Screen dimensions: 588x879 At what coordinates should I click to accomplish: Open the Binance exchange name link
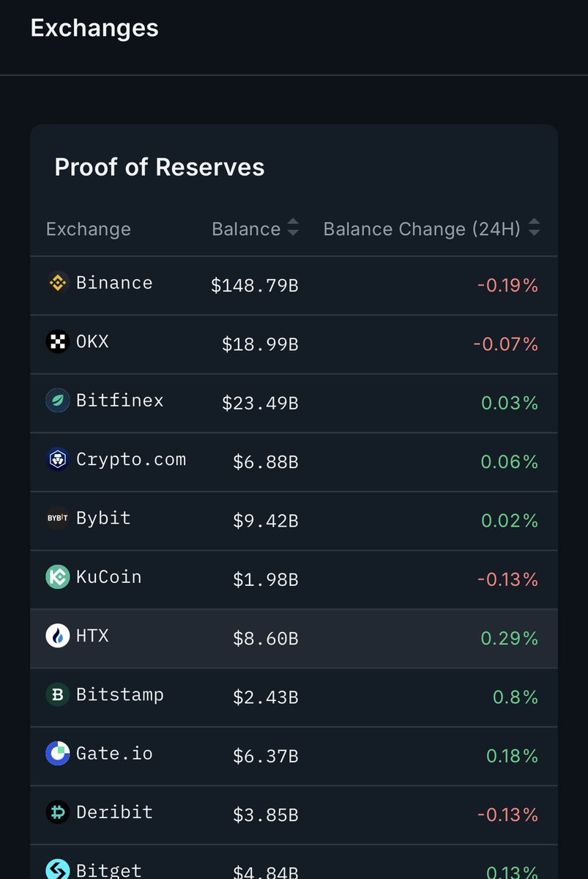(x=114, y=283)
